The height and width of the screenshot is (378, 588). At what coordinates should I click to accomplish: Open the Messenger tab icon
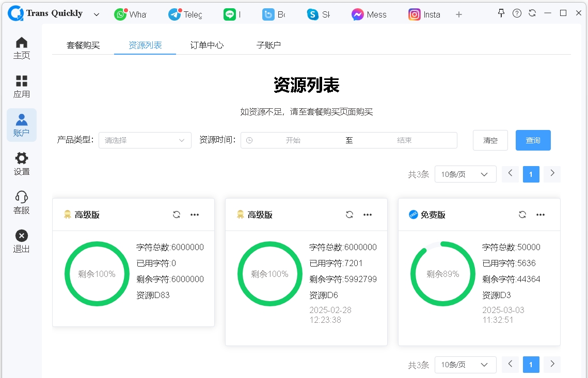[x=357, y=14]
